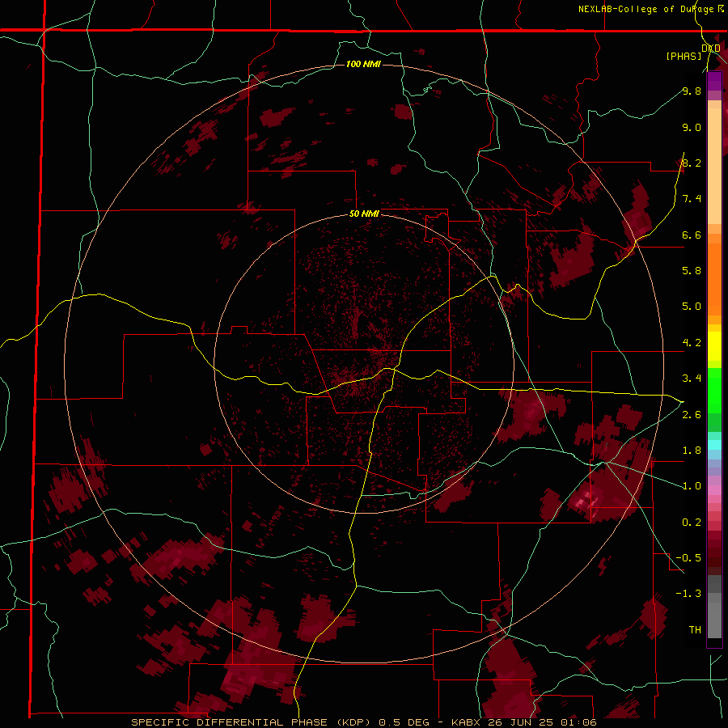Click the 50 NMI range ring label
The height and width of the screenshot is (728, 728).
point(364,214)
